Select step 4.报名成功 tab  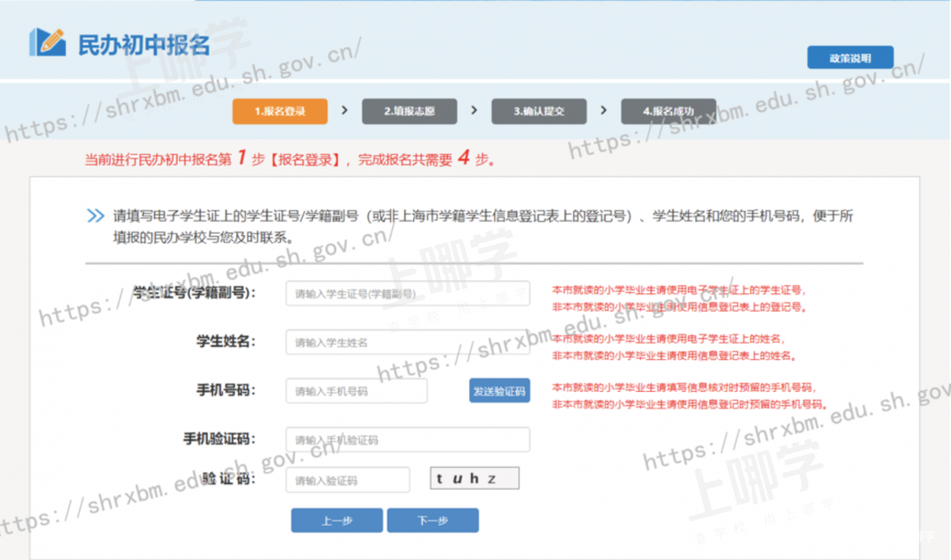click(x=668, y=111)
